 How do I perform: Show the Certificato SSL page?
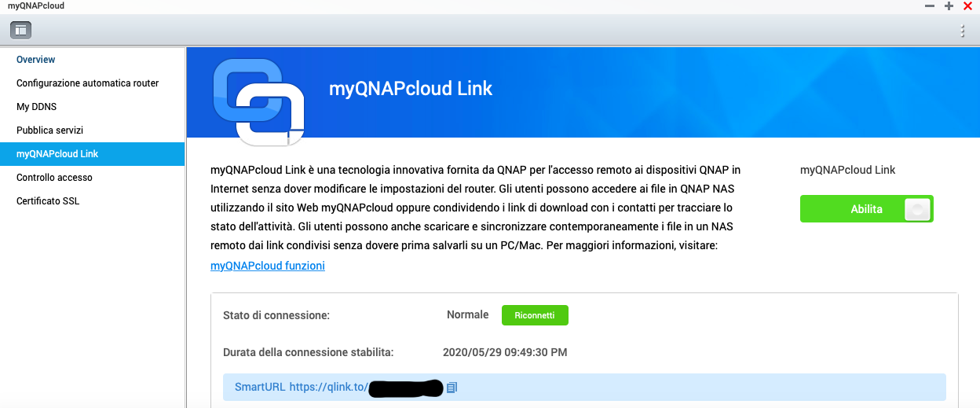[48, 201]
